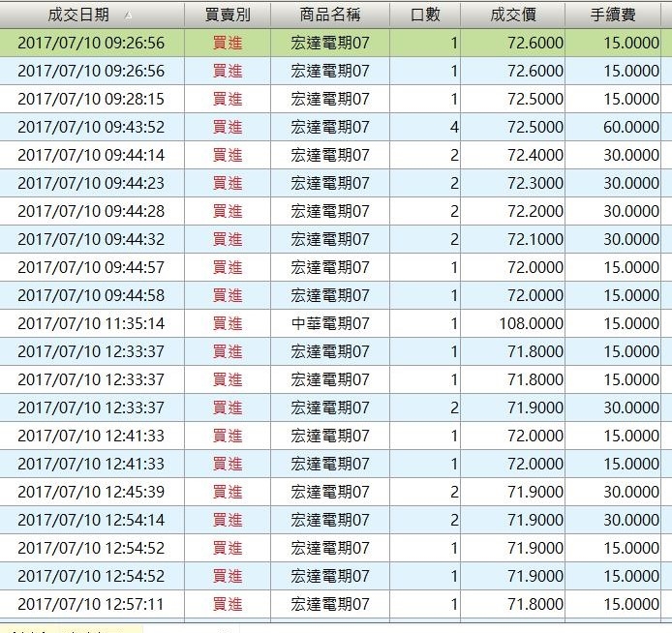
Task: Click the sort arrow in 成交日期 header
Action: pyautogui.click(x=128, y=15)
